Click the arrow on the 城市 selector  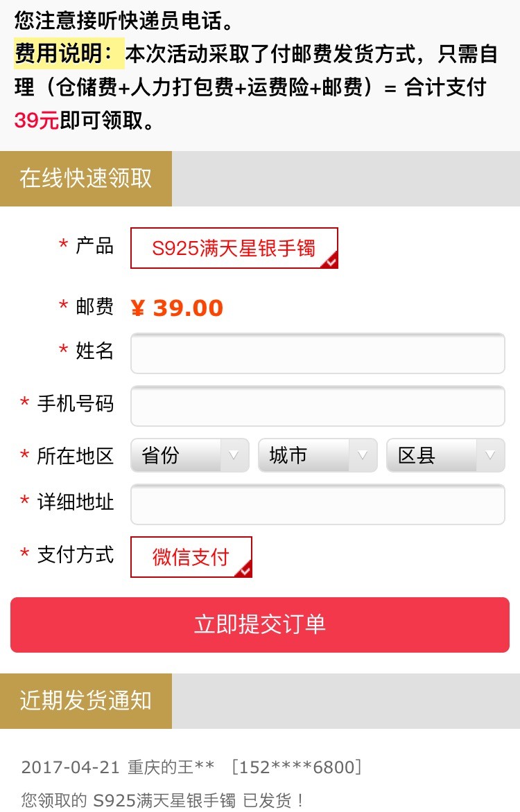[363, 455]
